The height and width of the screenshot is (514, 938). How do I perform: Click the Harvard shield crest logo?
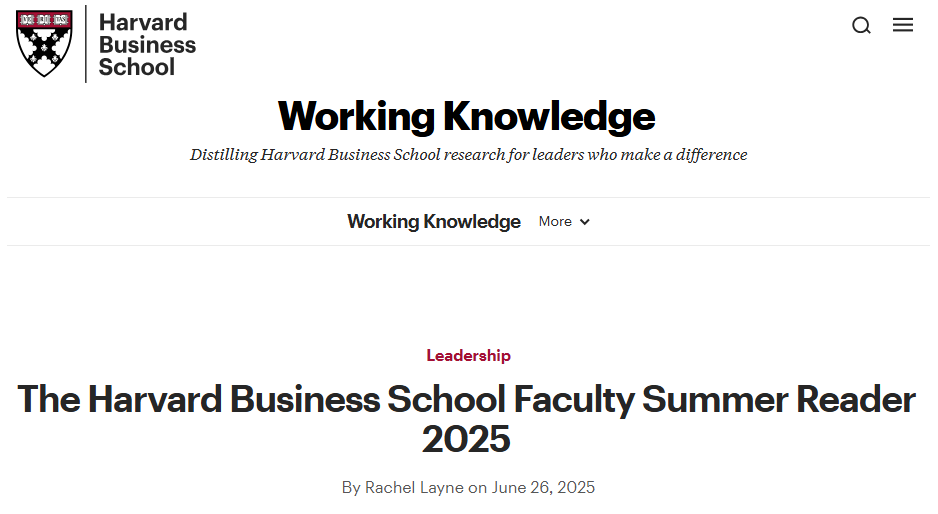point(44,43)
